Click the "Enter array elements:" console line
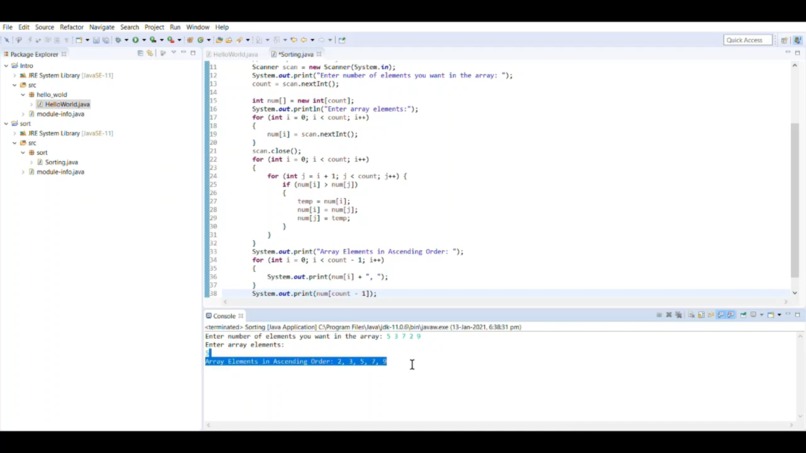This screenshot has height=453, width=806. pos(244,345)
